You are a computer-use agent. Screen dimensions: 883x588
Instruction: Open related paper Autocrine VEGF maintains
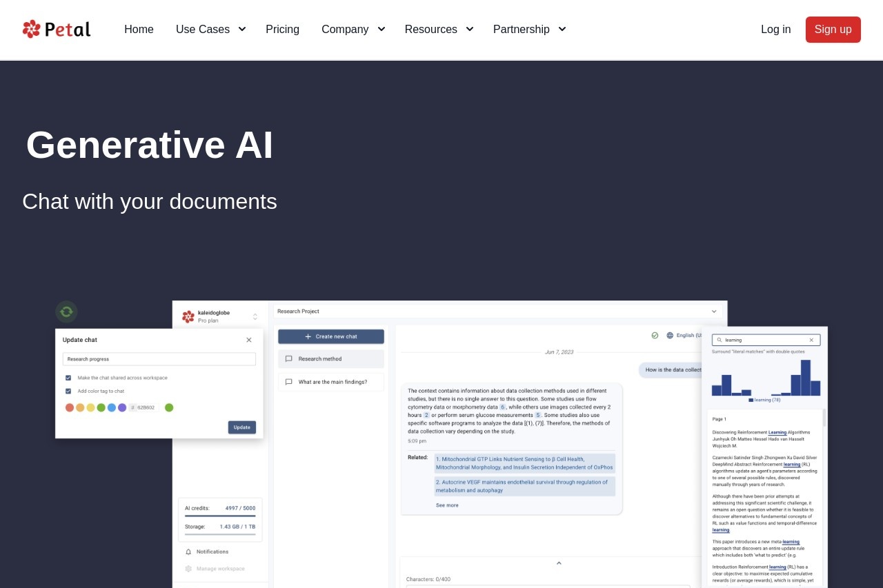click(x=525, y=486)
